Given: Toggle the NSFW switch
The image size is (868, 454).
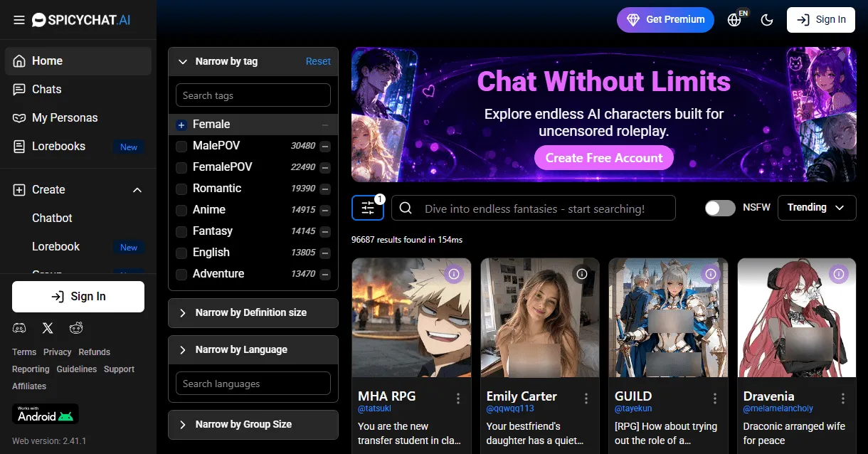Looking at the screenshot, I should click(720, 208).
